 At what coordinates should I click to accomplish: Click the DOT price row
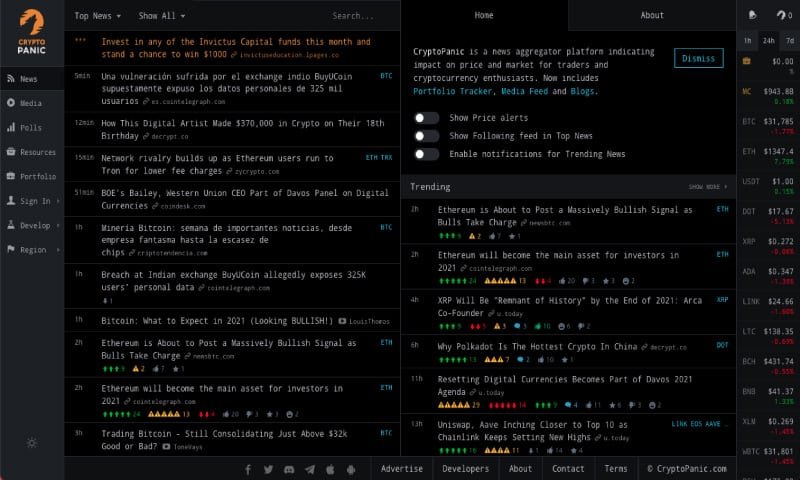tap(768, 215)
